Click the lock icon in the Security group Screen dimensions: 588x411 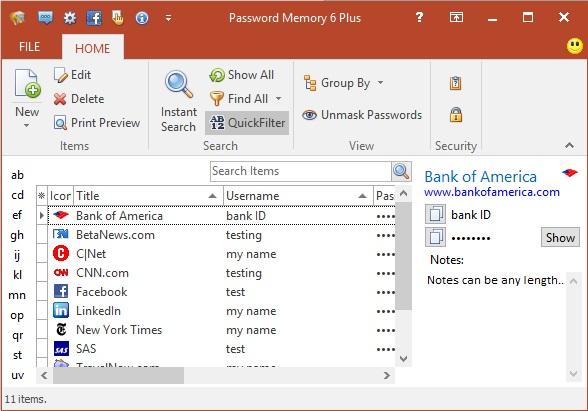(456, 114)
